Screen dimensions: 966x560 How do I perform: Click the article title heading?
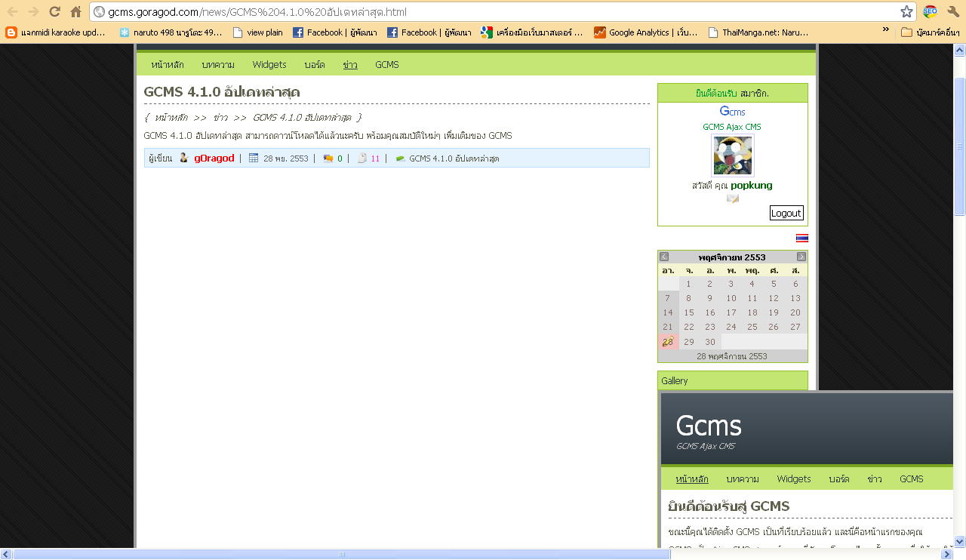222,92
